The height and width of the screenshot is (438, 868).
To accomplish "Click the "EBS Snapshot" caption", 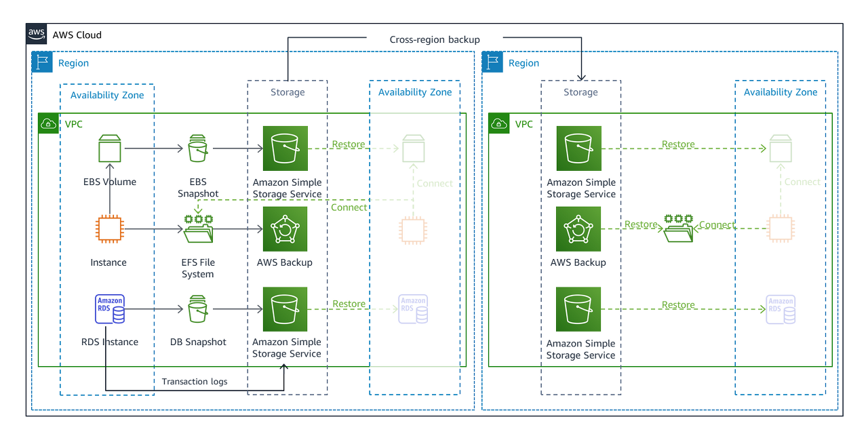I will point(198,188).
